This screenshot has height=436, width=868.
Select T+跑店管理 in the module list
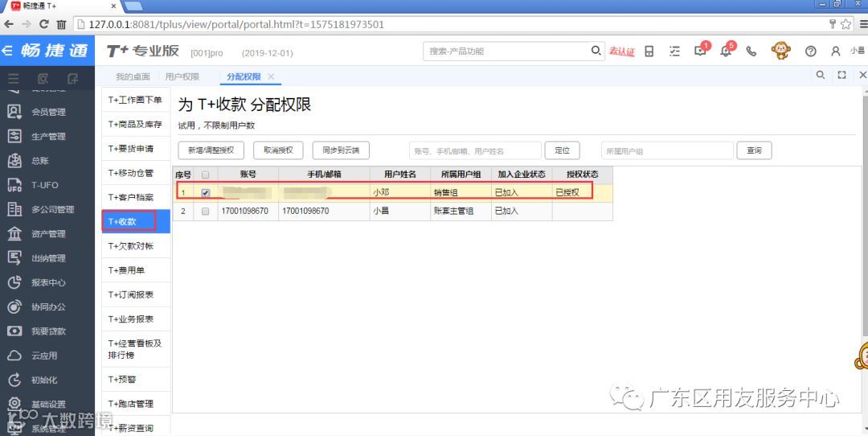[136, 404]
